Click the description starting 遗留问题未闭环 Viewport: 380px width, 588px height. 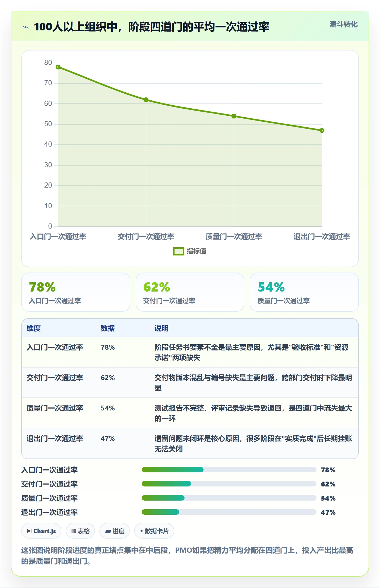253,444
